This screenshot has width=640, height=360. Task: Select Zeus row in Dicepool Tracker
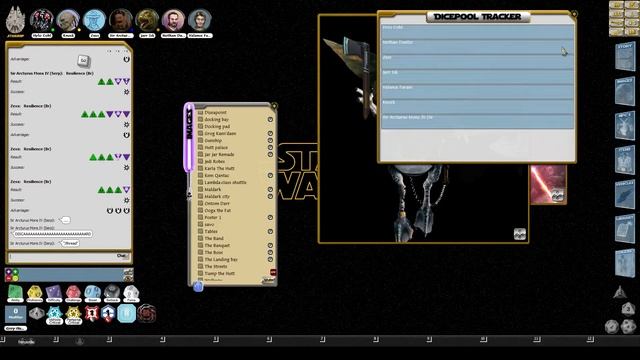coord(477,62)
